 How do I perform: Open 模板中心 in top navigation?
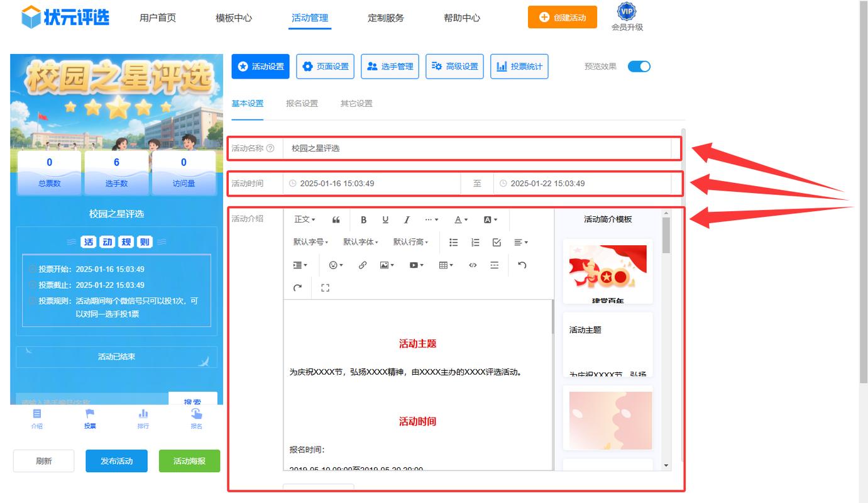[234, 18]
